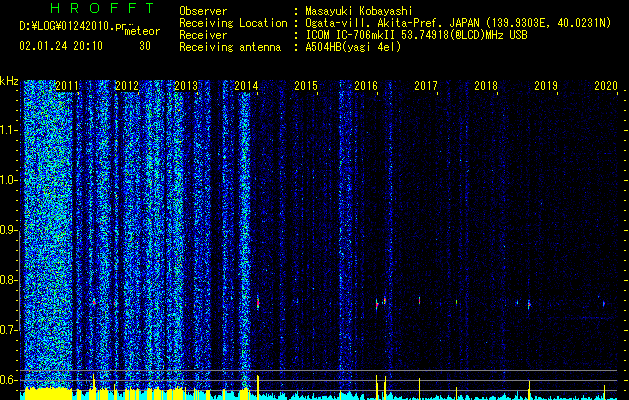Click the 2020 time marker
629x400 pixels.
(x=606, y=85)
